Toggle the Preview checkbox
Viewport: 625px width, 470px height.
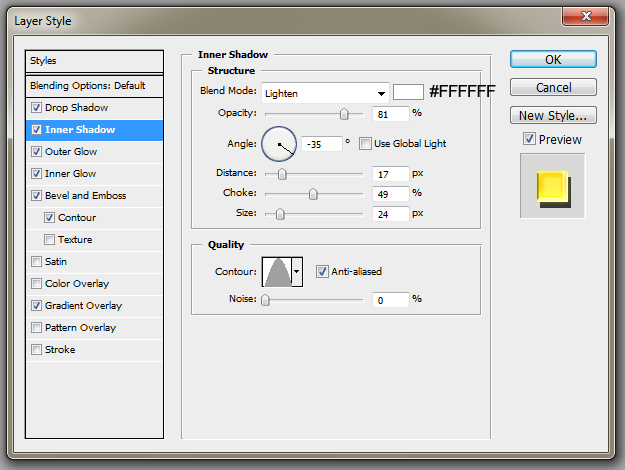point(529,139)
